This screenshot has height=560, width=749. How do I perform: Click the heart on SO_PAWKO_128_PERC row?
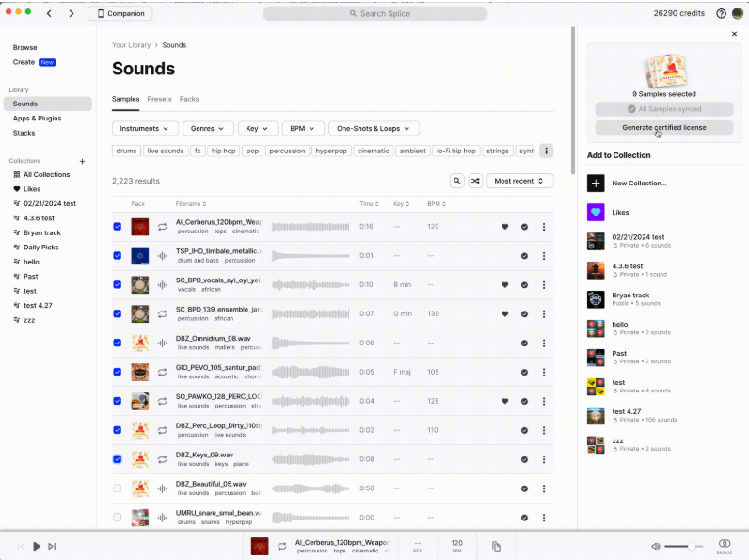click(x=505, y=401)
